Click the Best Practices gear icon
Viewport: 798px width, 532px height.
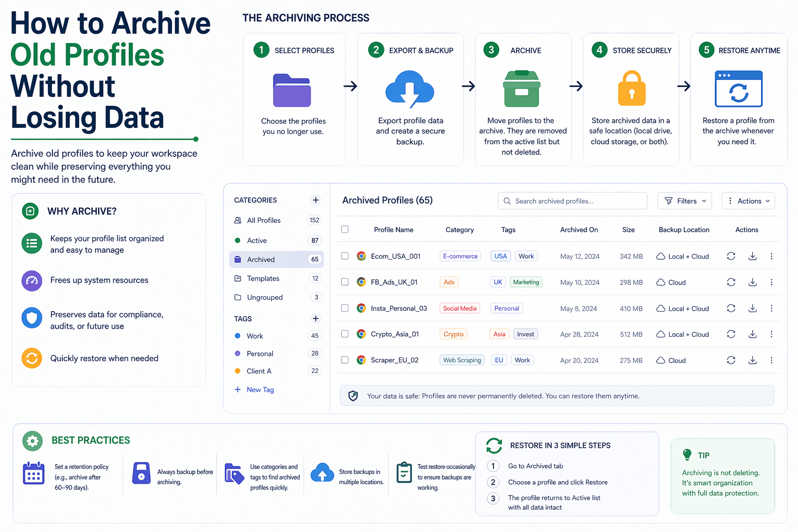(32, 441)
